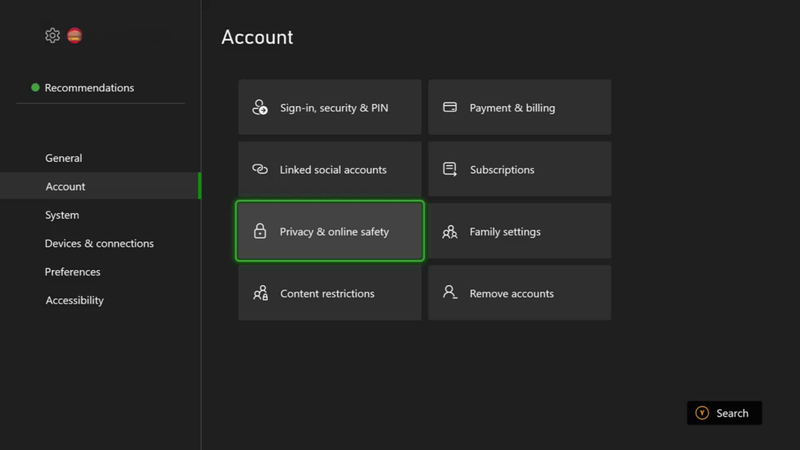Open the Remove accounts tile
This screenshot has height=450, width=800.
519,293
